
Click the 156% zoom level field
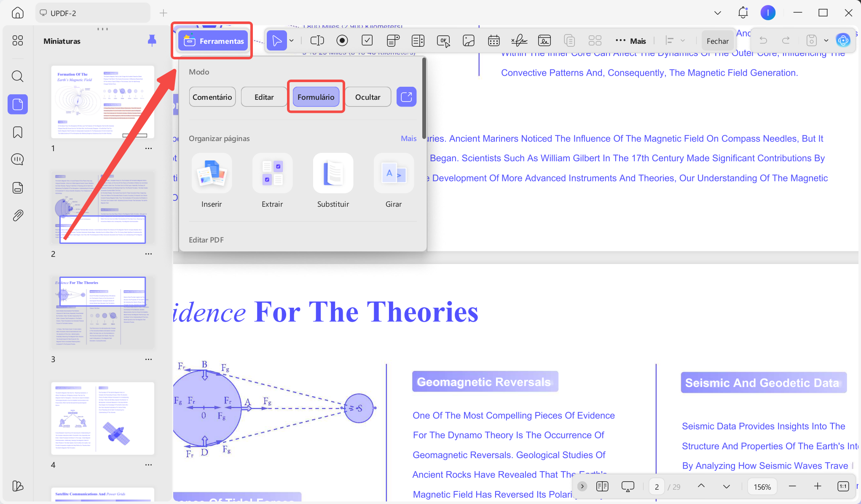tap(762, 487)
